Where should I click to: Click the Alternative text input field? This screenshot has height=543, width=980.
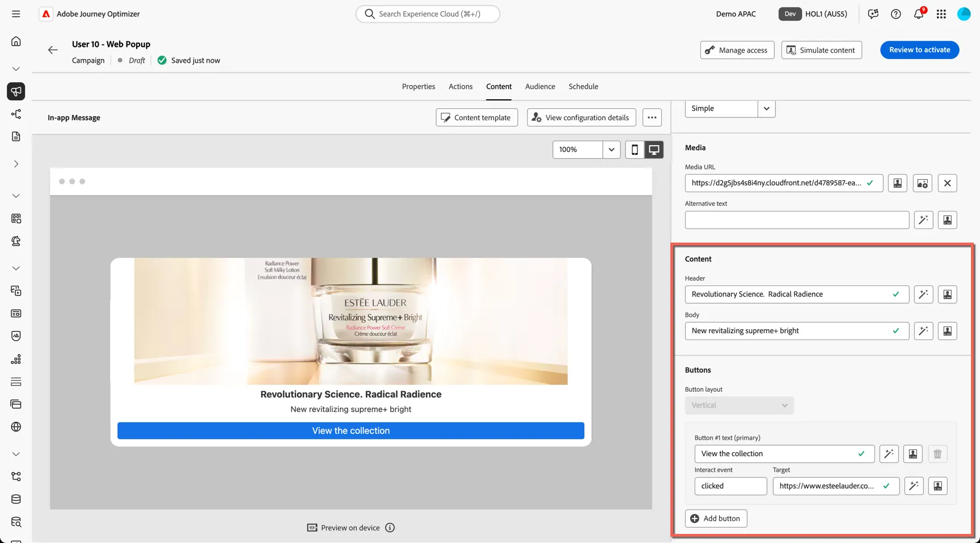coord(797,220)
